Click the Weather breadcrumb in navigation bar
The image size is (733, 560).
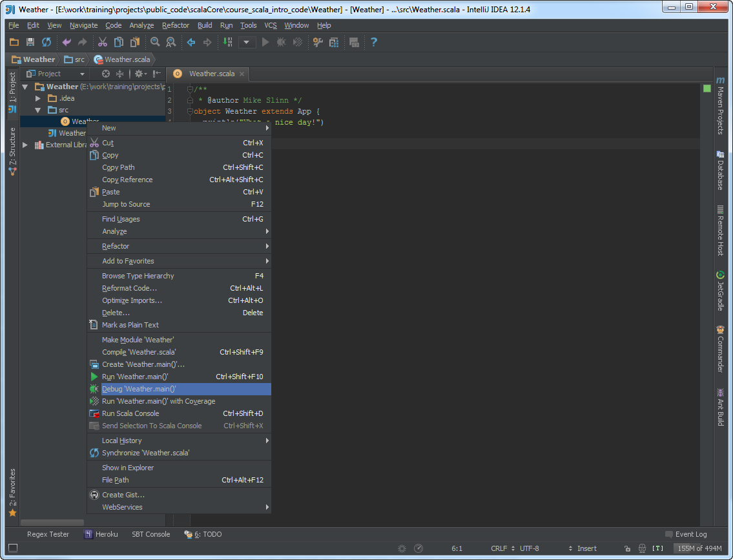(34, 59)
